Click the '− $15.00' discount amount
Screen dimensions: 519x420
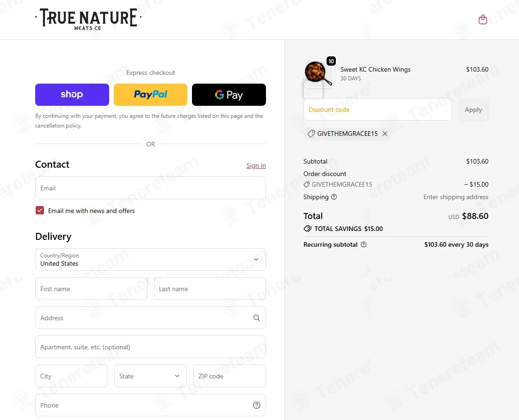476,184
